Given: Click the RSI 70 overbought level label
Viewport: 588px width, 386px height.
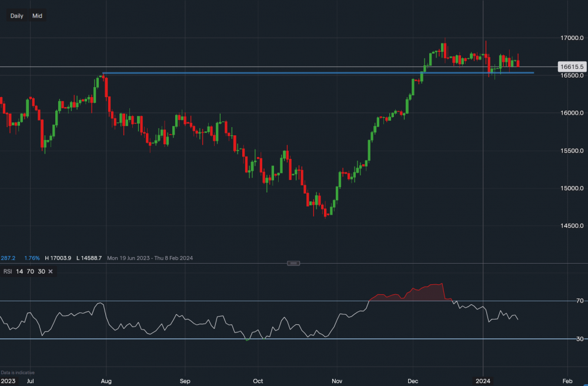Looking at the screenshot, I should 580,301.
